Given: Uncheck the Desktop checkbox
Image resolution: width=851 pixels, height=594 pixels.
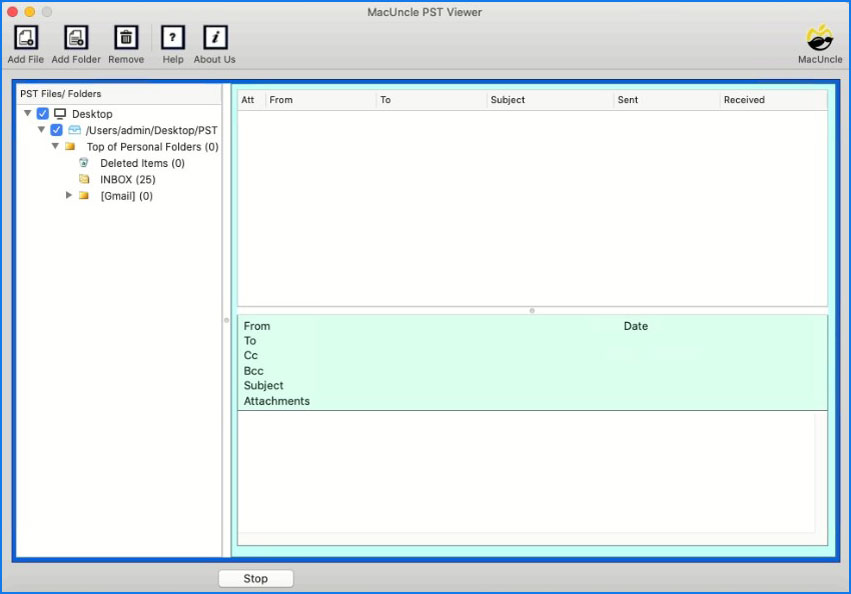Looking at the screenshot, I should click(x=43, y=114).
